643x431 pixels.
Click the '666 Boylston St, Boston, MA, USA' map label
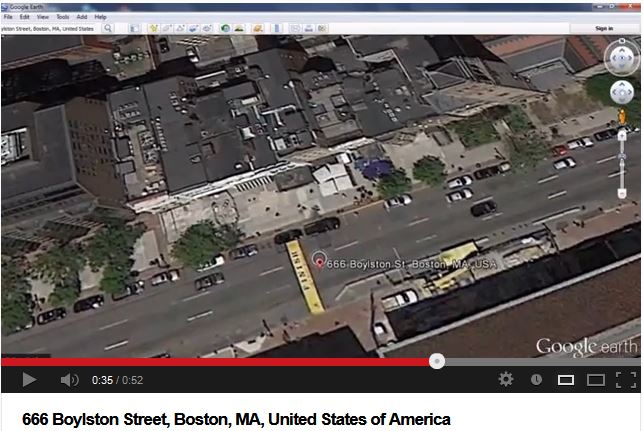pyautogui.click(x=412, y=264)
